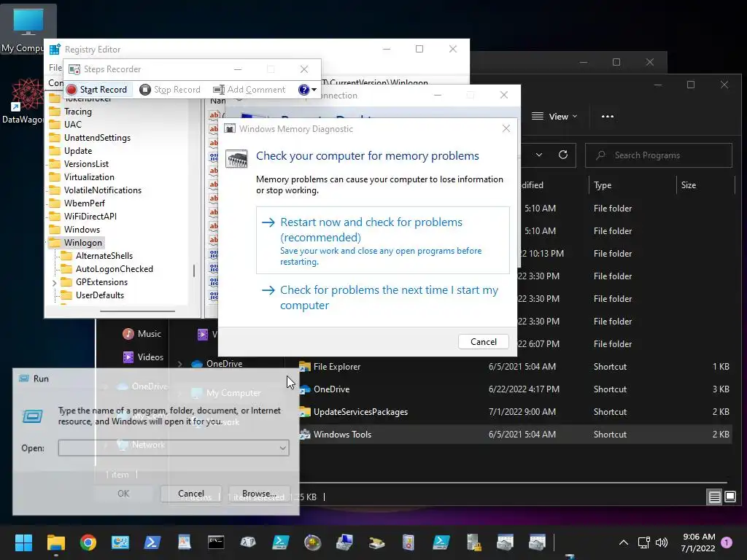Viewport: 747px width, 560px height.
Task: Click Cancel in Windows Memory Diagnostic
Action: [x=484, y=342]
